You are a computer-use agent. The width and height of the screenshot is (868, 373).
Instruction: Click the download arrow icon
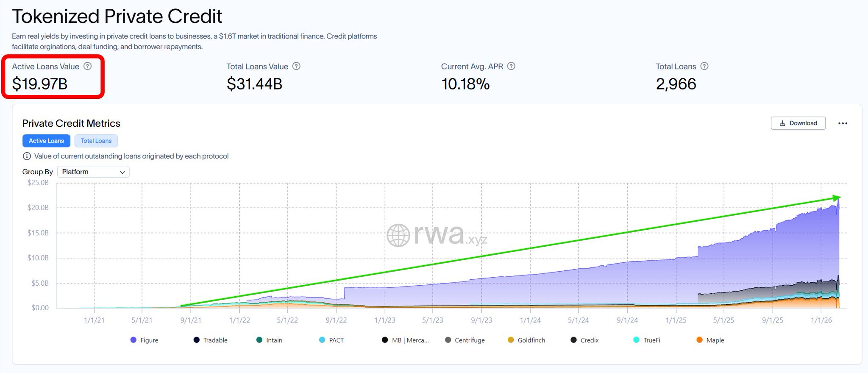(782, 123)
